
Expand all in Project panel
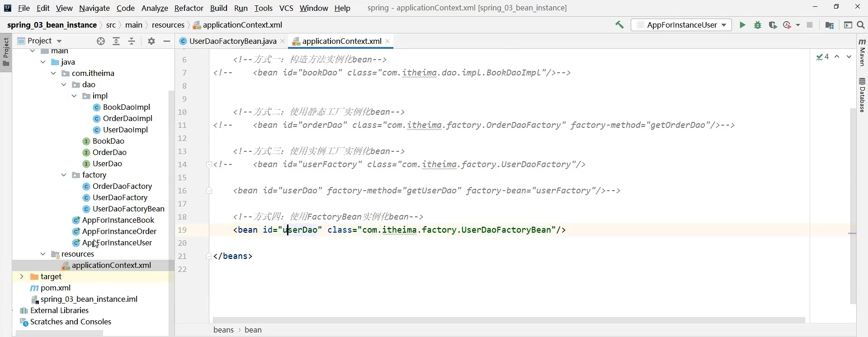pyautogui.click(x=116, y=41)
